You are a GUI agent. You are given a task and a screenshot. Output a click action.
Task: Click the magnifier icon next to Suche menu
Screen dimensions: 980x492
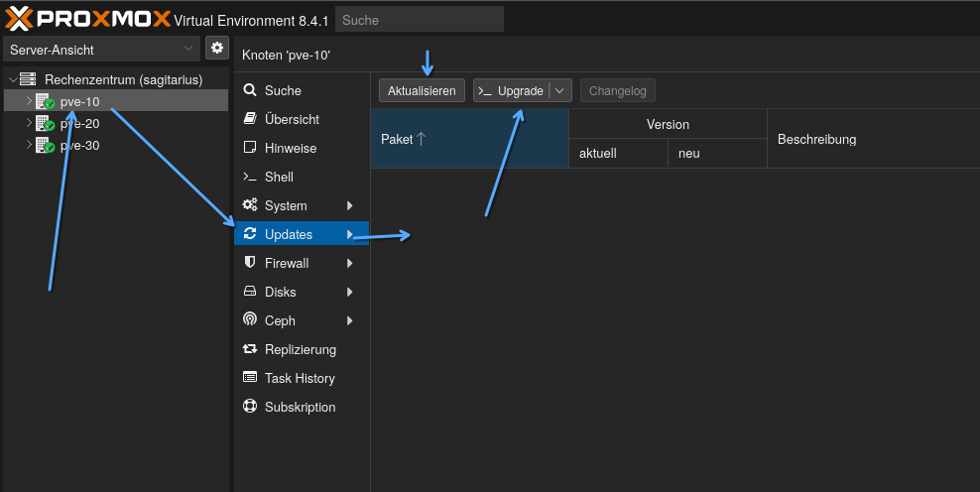click(x=249, y=90)
